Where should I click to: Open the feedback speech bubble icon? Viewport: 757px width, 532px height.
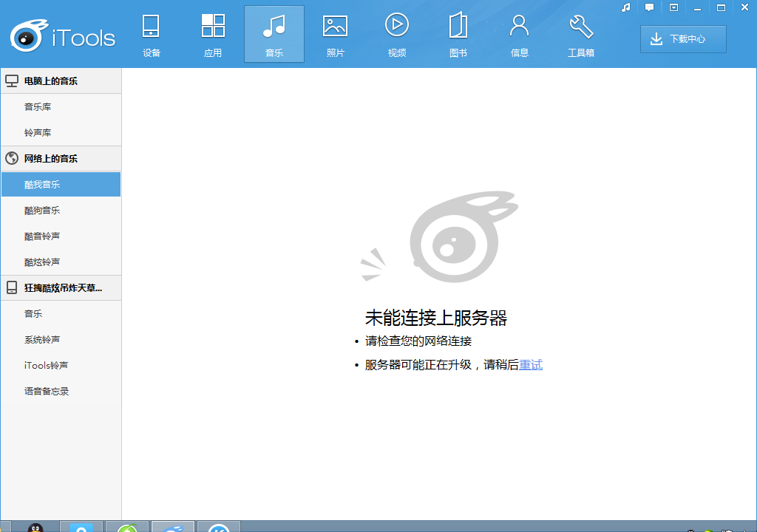click(x=649, y=7)
